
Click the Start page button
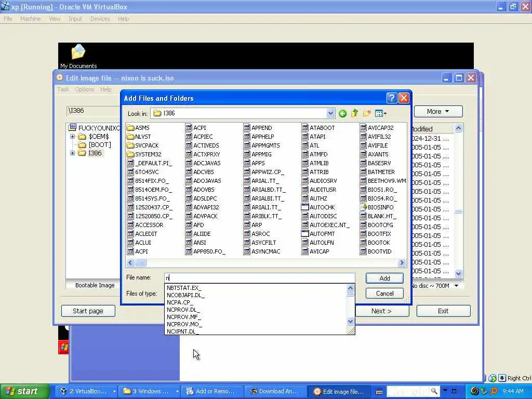tap(88, 311)
